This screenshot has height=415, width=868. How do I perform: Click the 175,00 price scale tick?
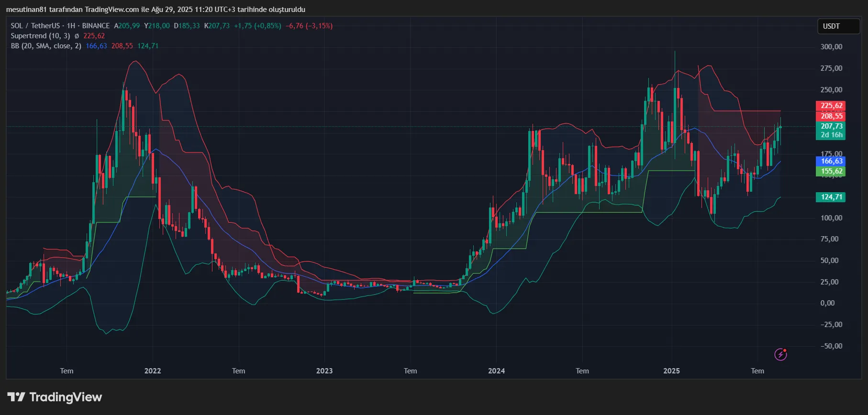pos(831,153)
